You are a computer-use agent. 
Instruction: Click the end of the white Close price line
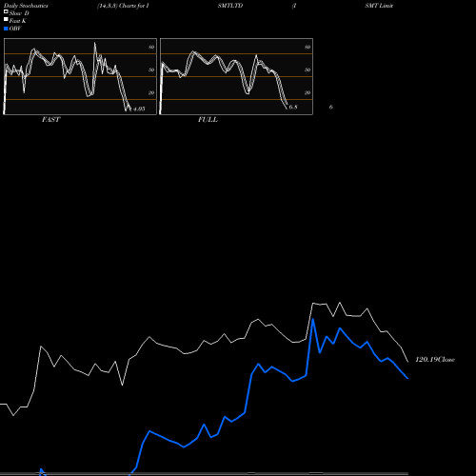click(x=407, y=362)
